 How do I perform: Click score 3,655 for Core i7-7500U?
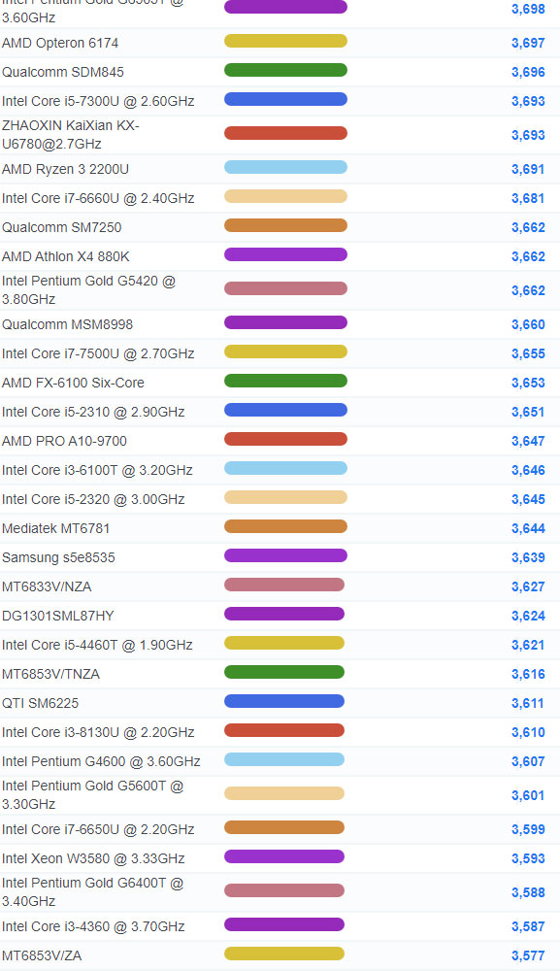coord(528,353)
